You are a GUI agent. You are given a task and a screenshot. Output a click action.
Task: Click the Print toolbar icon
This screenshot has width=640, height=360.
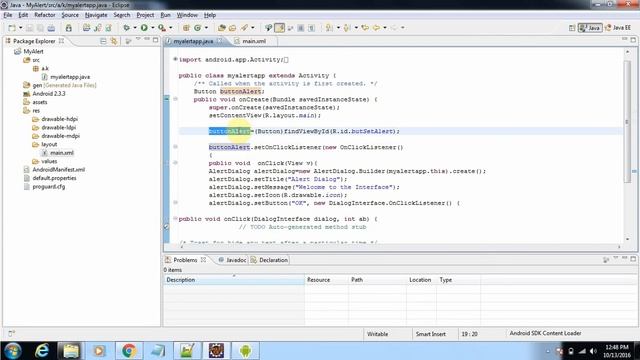pos(51,28)
